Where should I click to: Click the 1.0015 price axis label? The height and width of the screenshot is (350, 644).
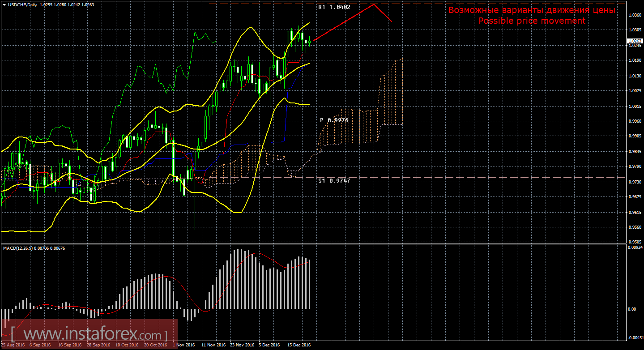(635, 106)
